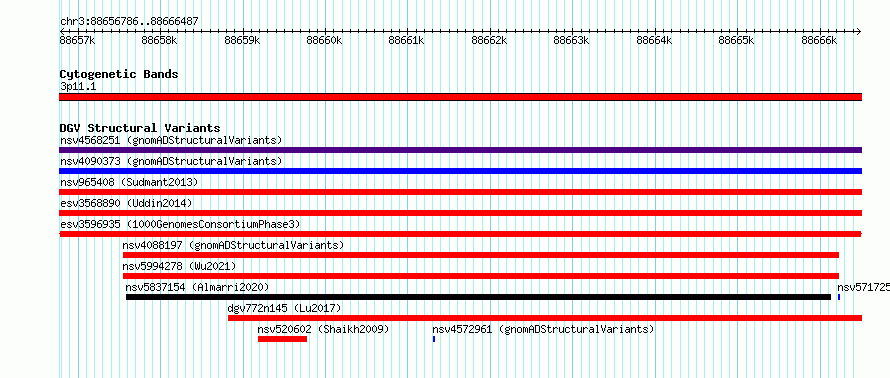Select the nsv4090373 blue variant bar
Screen dimensions: 890x378
[x=460, y=171]
